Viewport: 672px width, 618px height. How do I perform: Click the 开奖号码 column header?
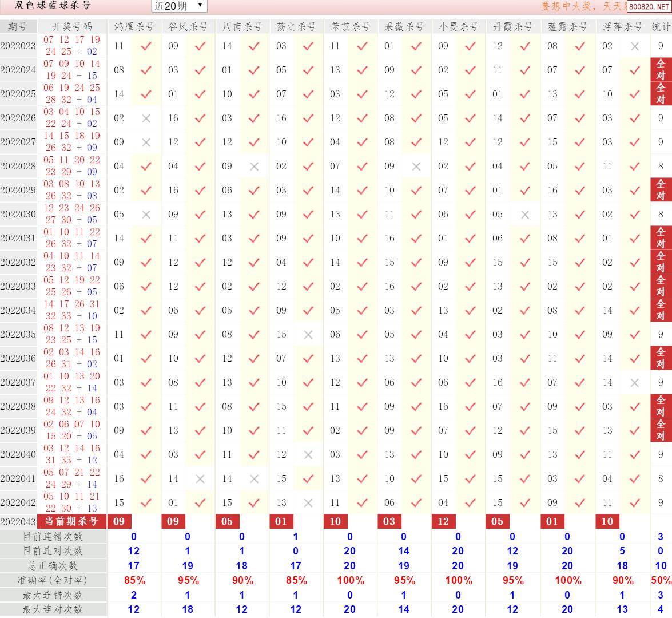(x=72, y=26)
